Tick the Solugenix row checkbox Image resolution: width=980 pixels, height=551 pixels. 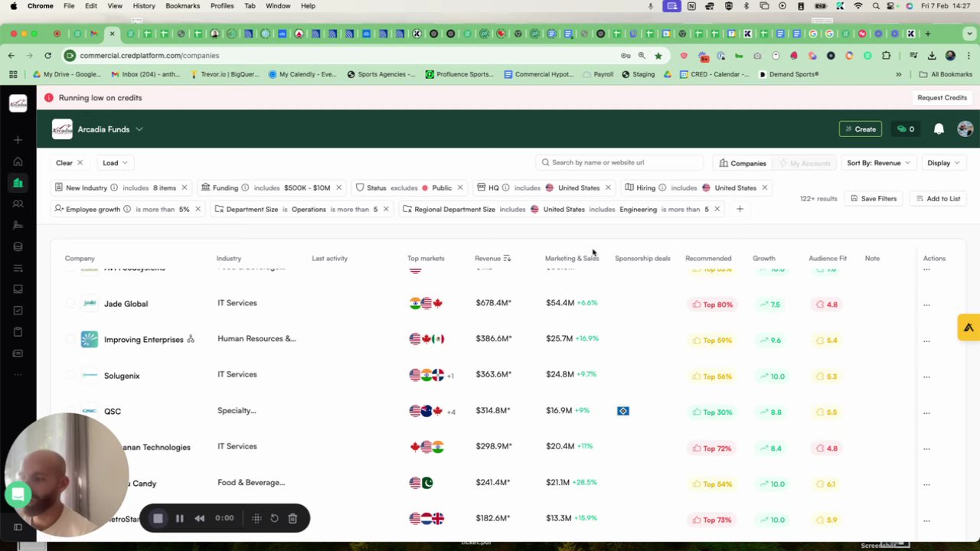tap(70, 375)
